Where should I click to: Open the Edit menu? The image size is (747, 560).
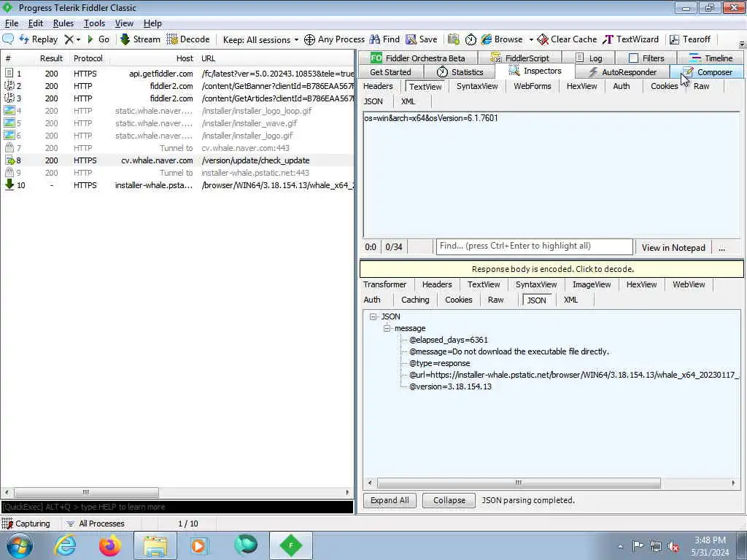(x=35, y=23)
